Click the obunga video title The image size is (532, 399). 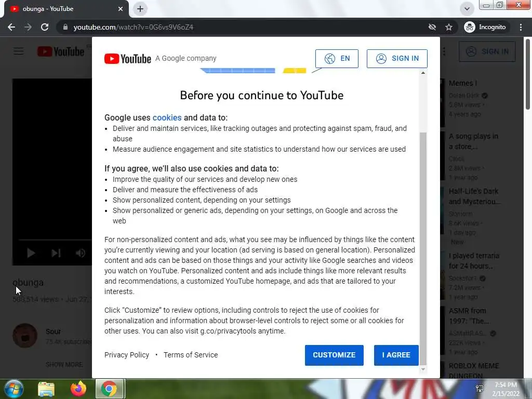click(28, 282)
